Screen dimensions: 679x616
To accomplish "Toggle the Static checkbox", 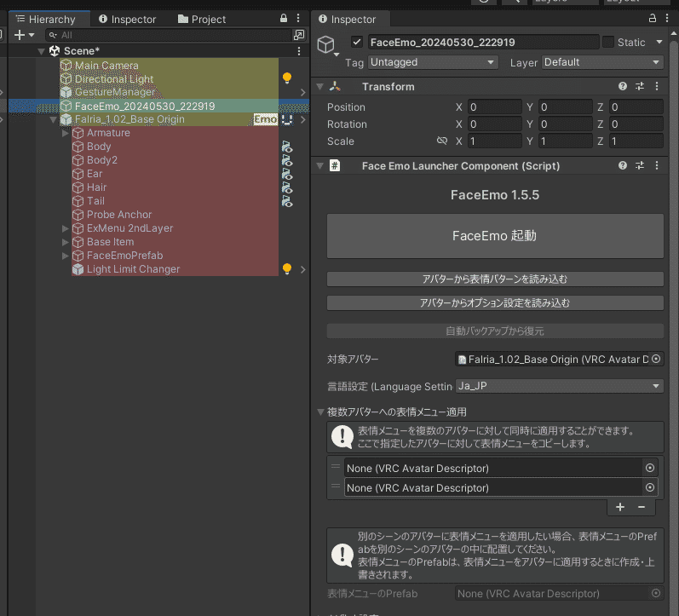I will tap(608, 42).
